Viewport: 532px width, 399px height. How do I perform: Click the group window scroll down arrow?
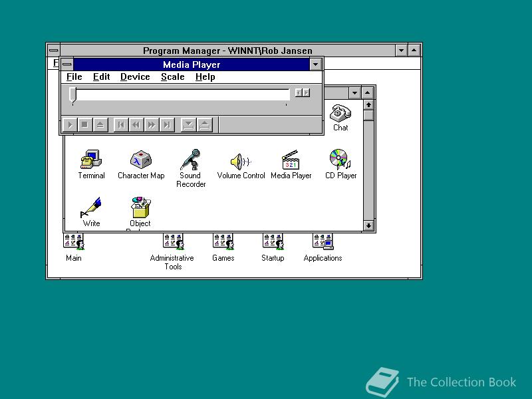point(368,225)
